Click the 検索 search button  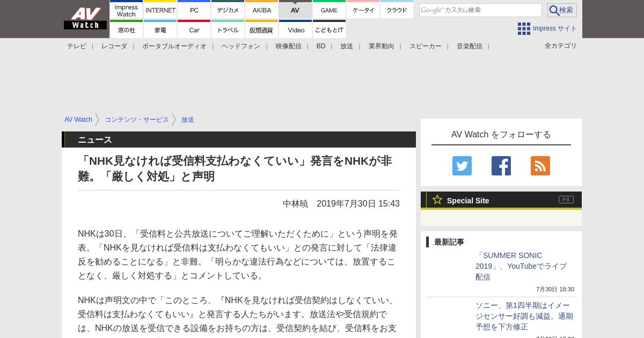(562, 10)
